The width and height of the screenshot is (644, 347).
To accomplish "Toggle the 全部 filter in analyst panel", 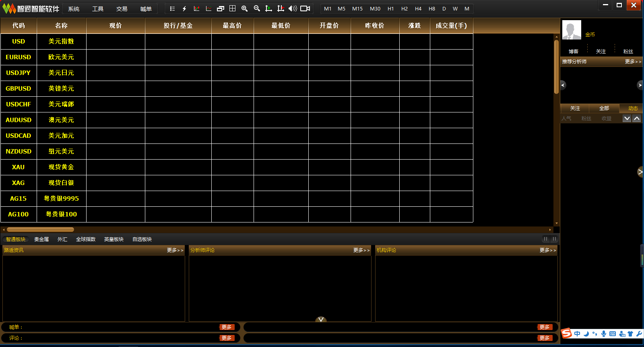I will click(604, 108).
